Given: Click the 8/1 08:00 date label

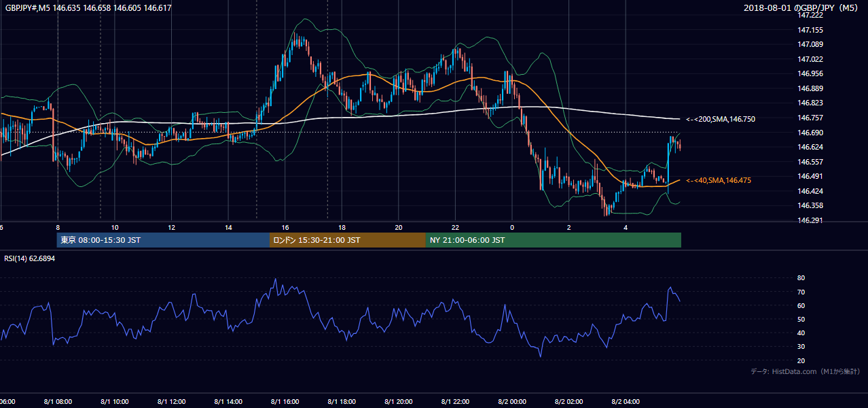Looking at the screenshot, I should (x=58, y=401).
